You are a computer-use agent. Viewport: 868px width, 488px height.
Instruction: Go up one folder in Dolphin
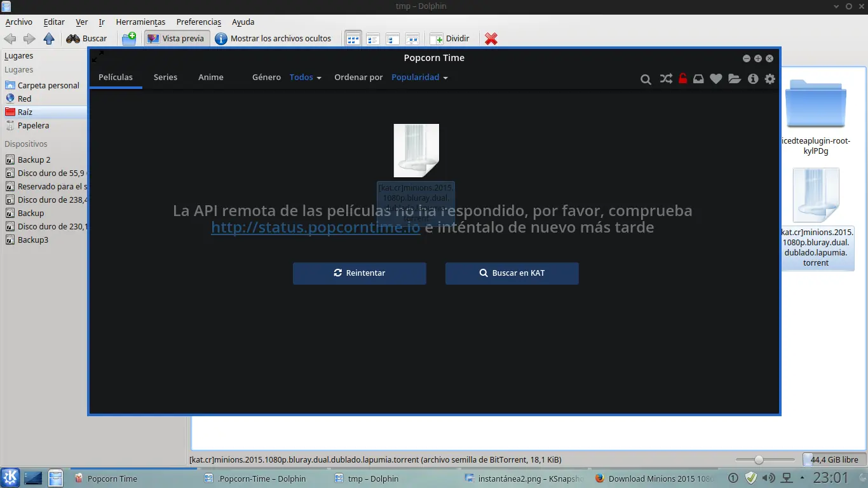coord(49,39)
